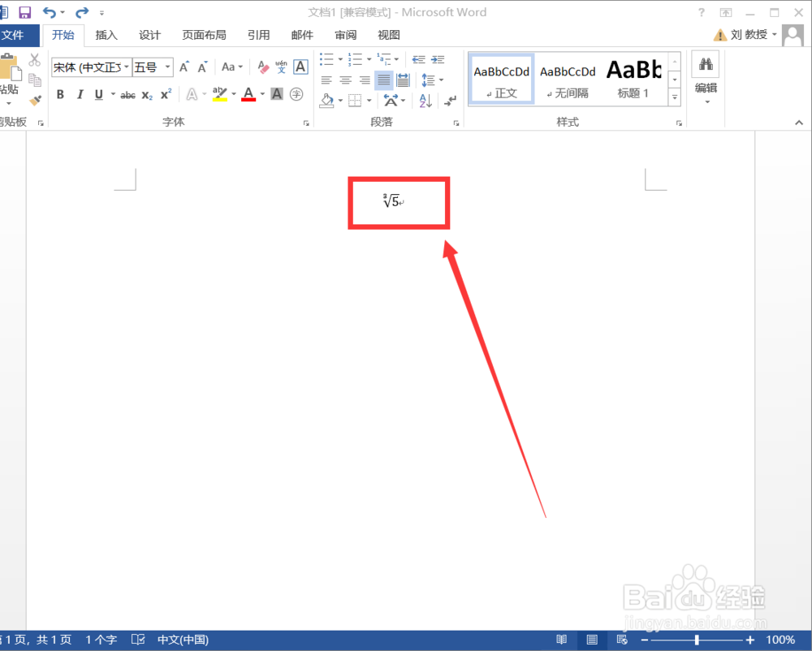The height and width of the screenshot is (651, 812).
Task: Redo the last action
Action: (x=82, y=12)
